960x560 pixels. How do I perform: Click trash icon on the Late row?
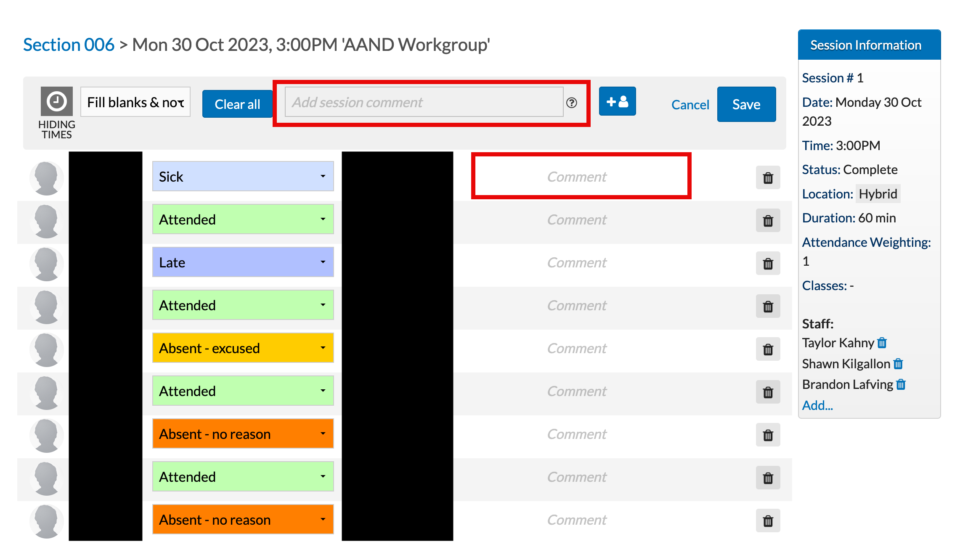(768, 264)
